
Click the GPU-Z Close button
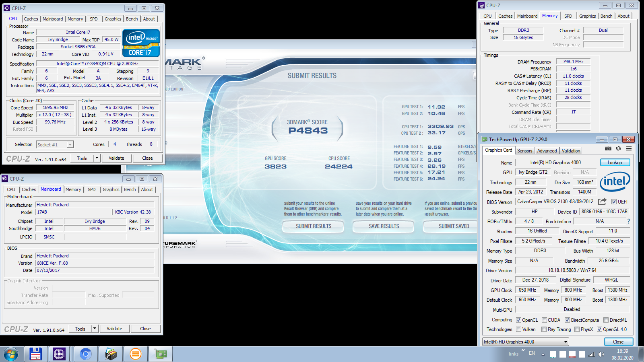tap(618, 342)
